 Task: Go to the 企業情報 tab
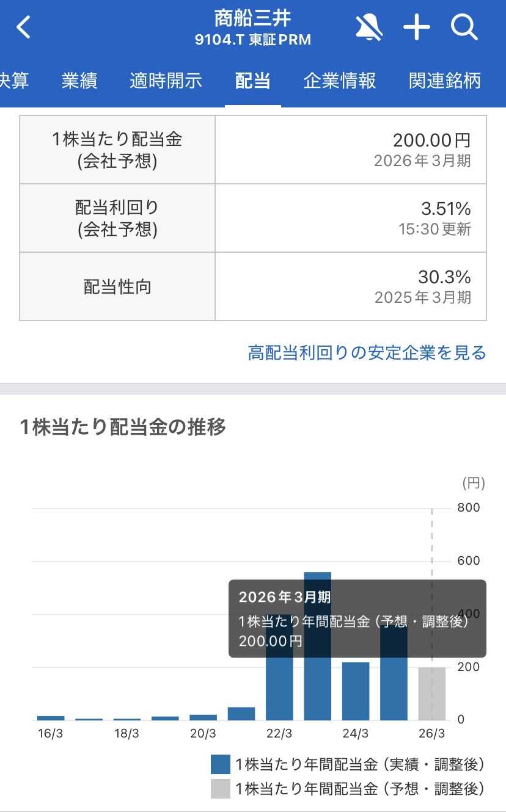339,81
